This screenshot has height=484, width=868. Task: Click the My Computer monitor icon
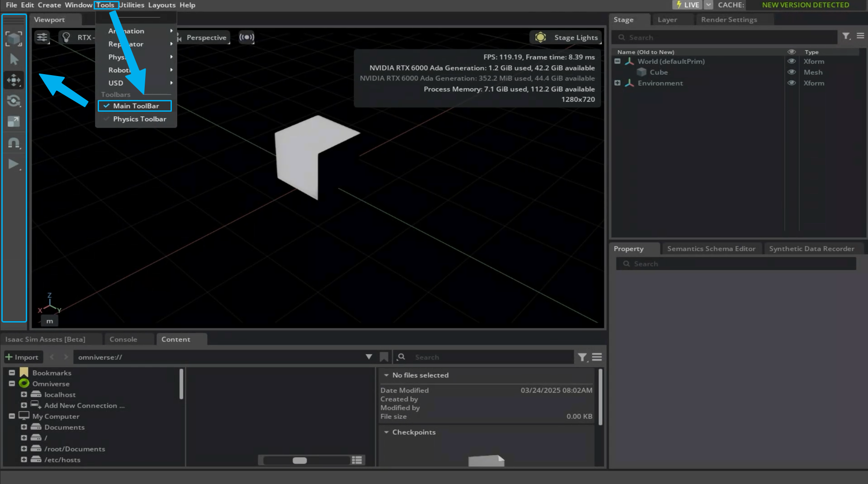(x=24, y=416)
